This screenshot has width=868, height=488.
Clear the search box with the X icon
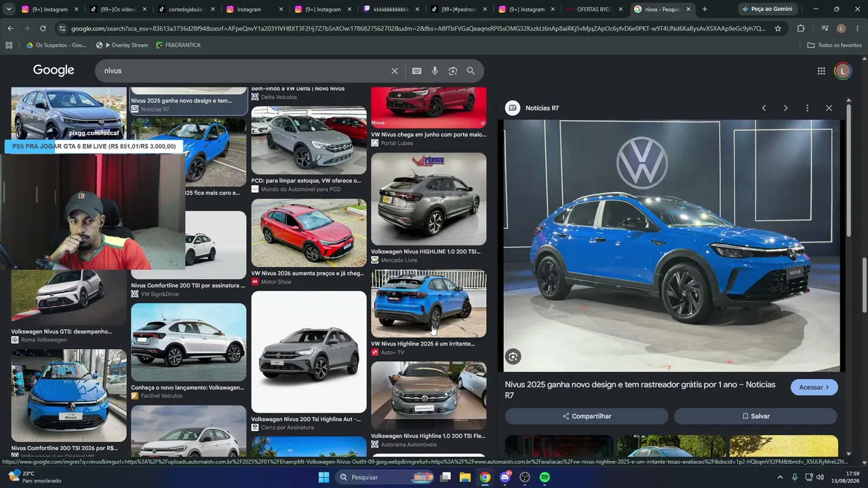tap(395, 71)
